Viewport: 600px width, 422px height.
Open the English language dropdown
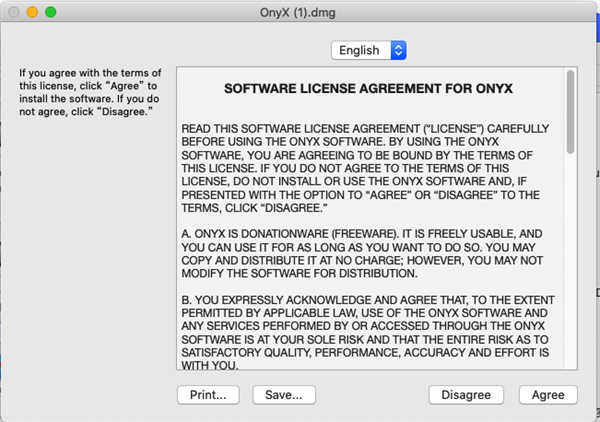click(368, 50)
